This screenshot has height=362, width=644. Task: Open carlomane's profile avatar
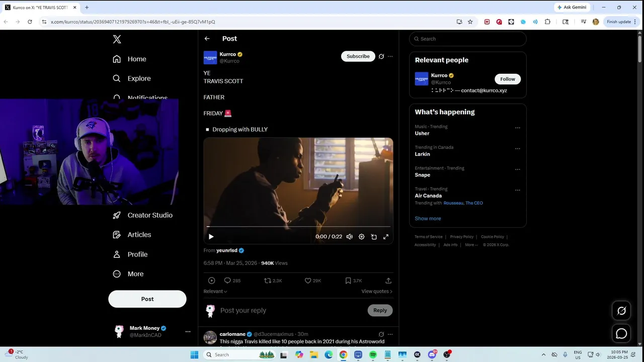tap(210, 337)
